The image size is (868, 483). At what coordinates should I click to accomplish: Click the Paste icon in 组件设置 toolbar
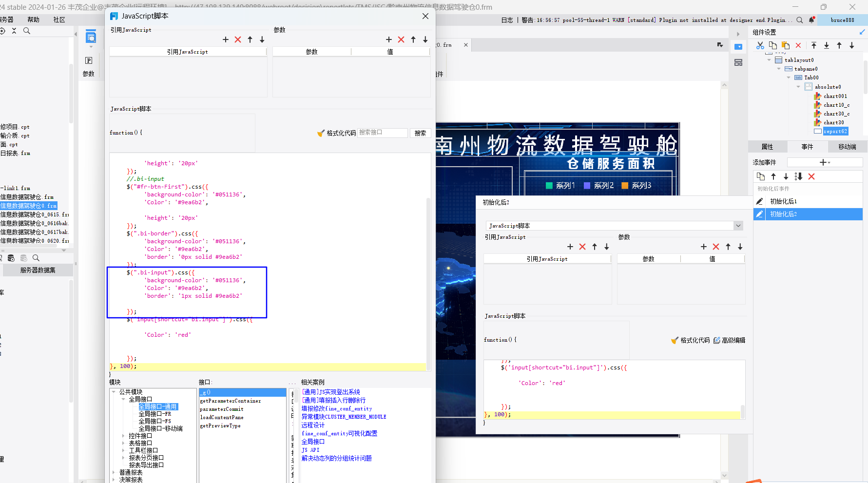(786, 45)
